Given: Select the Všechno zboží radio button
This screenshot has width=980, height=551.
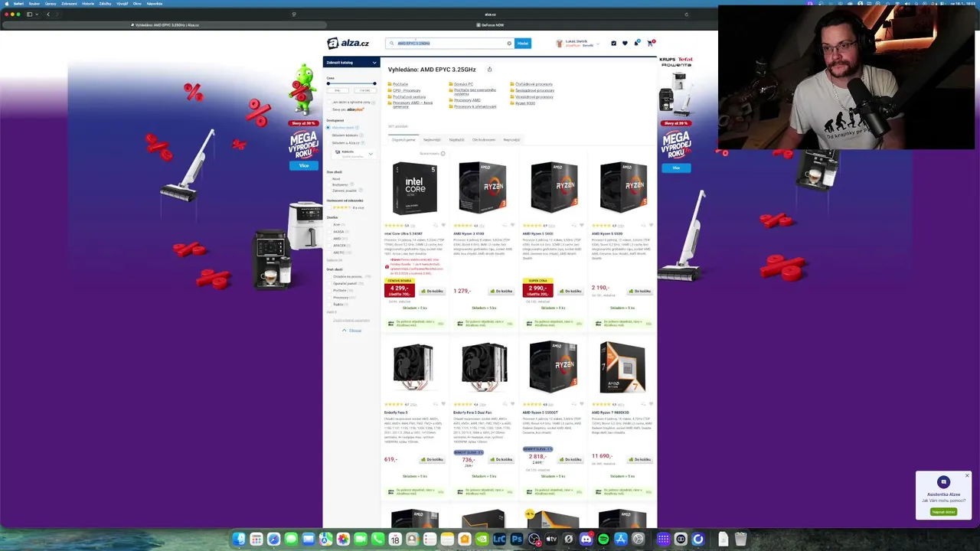Looking at the screenshot, I should point(329,128).
